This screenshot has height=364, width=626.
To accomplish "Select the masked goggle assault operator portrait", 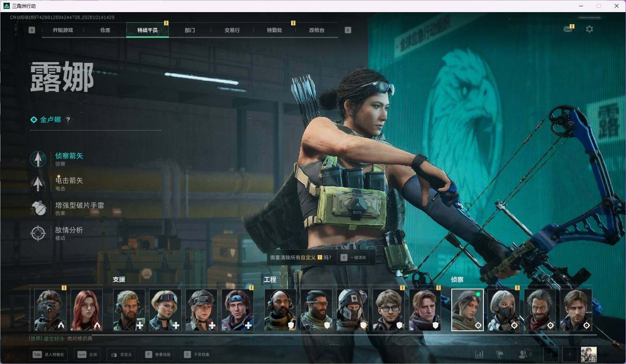I will point(50,310).
